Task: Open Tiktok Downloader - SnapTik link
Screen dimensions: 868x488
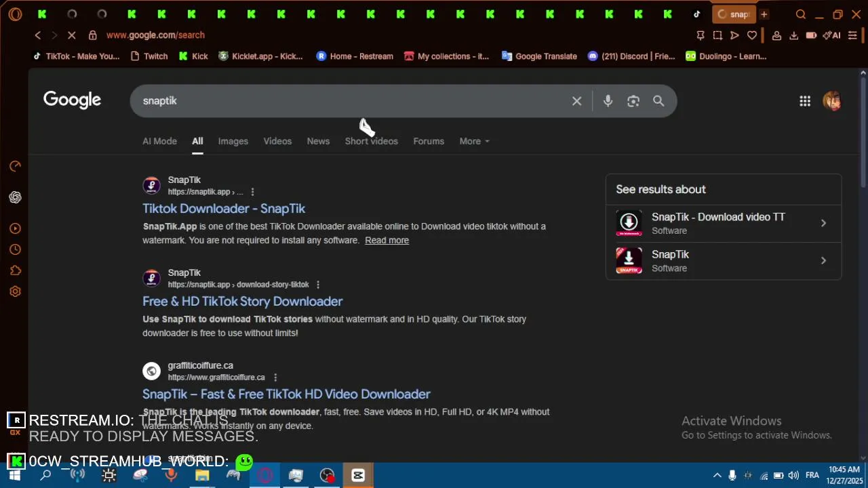Action: [x=224, y=209]
